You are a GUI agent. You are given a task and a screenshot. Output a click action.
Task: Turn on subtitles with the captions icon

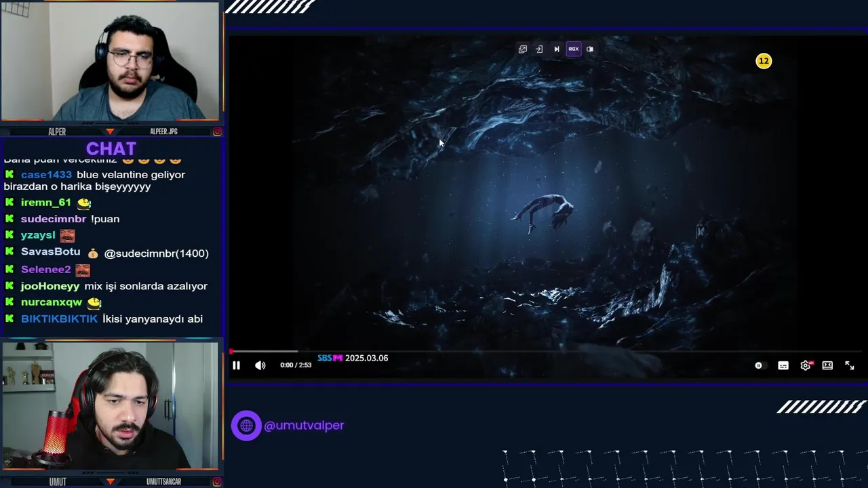(x=783, y=365)
